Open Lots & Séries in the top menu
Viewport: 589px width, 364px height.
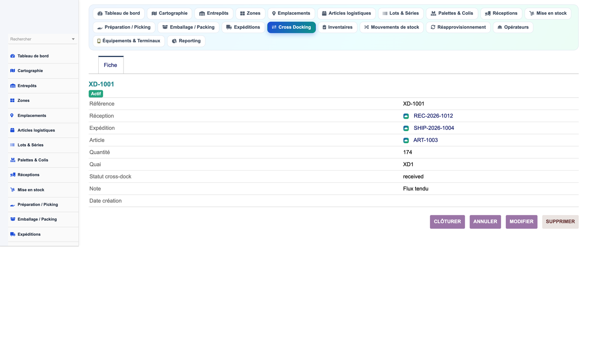coord(401,13)
